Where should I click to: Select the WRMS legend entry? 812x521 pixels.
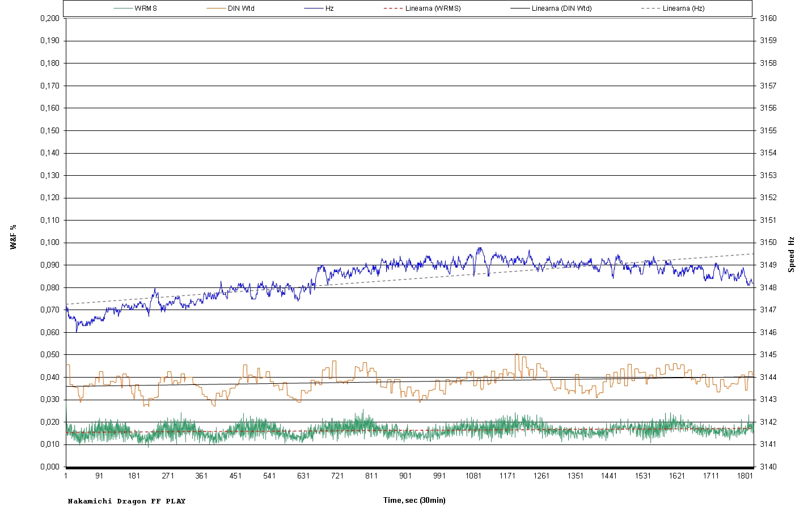(136, 9)
